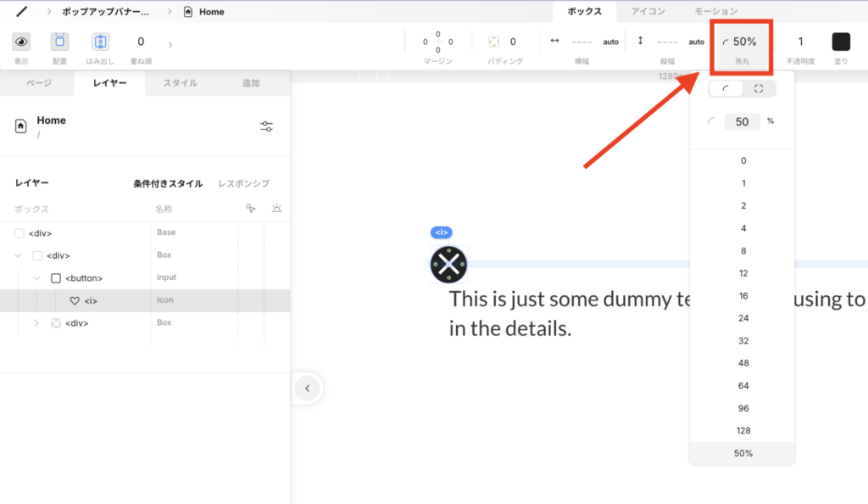Select individual corners mode toggle
Image resolution: width=868 pixels, height=504 pixels.
pos(759,88)
